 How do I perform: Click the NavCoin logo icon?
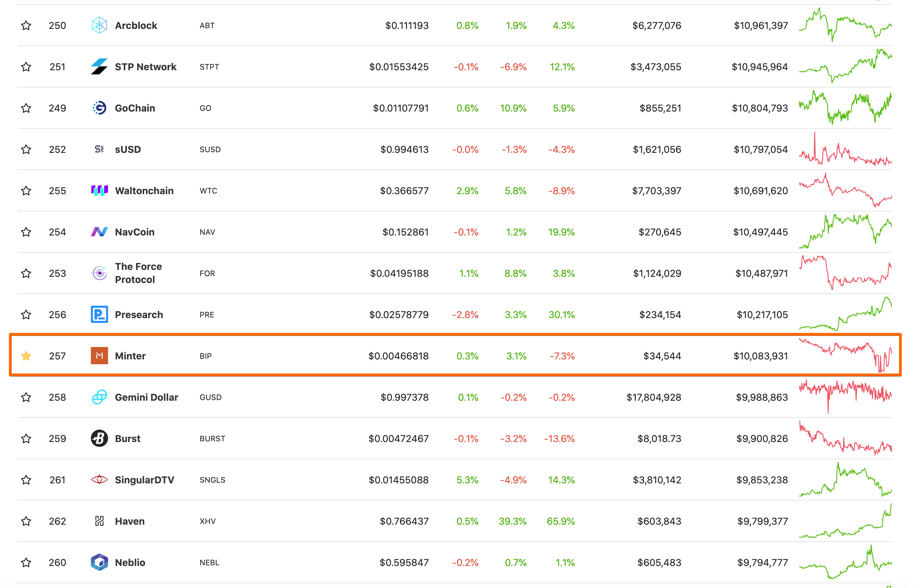coord(99,232)
